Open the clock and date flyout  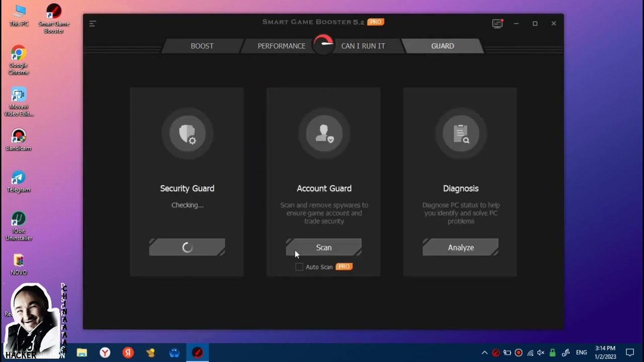tap(605, 352)
